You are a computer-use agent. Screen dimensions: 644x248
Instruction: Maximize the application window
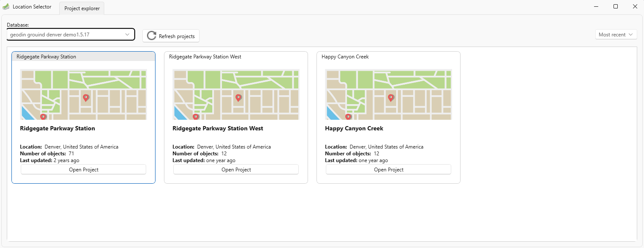[616, 6]
